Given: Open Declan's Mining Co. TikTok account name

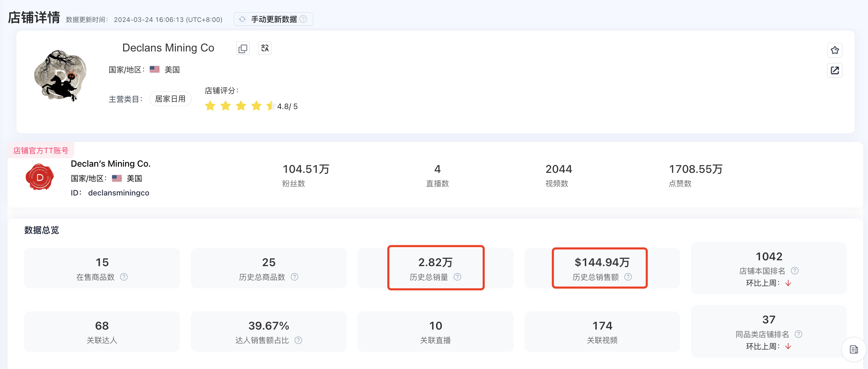Looking at the screenshot, I should click(x=110, y=164).
